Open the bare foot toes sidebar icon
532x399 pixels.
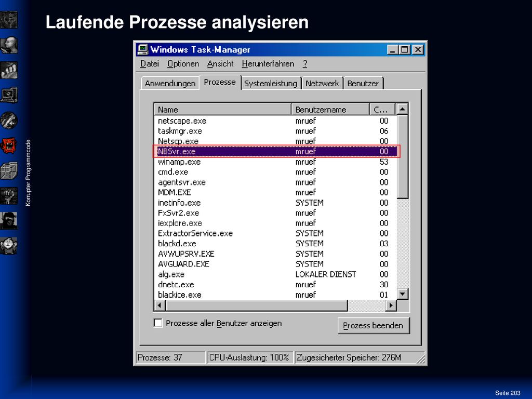pyautogui.click(x=9, y=70)
